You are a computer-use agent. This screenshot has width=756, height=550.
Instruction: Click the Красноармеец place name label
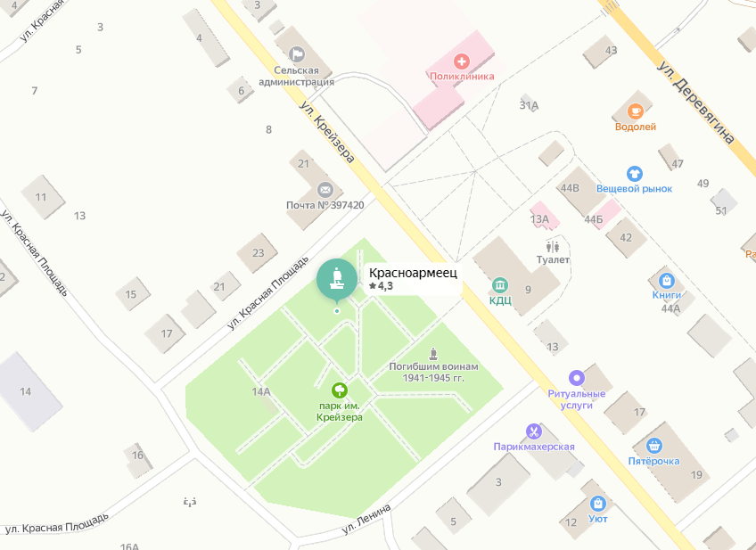click(x=413, y=273)
